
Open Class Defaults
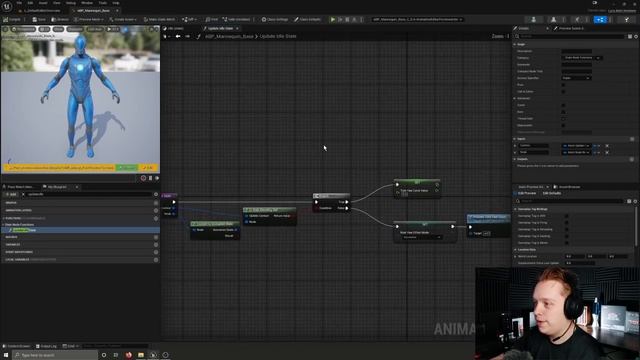pyautogui.click(x=307, y=19)
